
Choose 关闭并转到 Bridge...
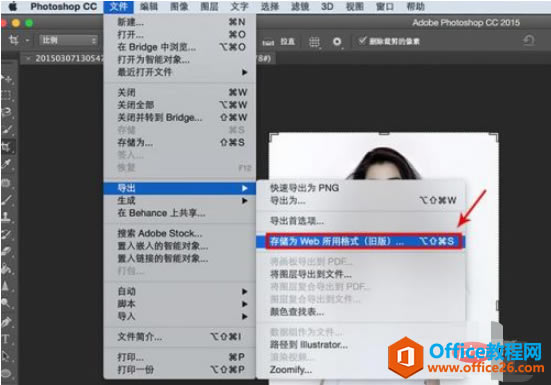point(181,117)
